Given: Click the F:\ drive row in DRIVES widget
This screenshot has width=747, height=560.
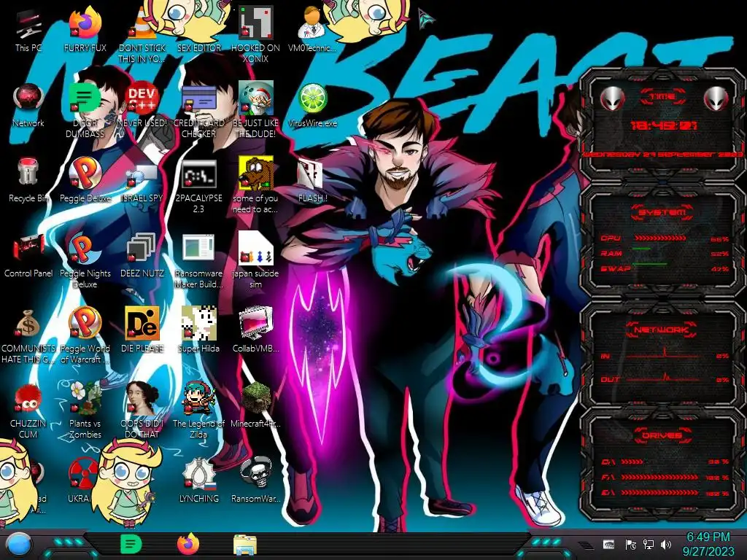Looking at the screenshot, I should coord(665,477).
